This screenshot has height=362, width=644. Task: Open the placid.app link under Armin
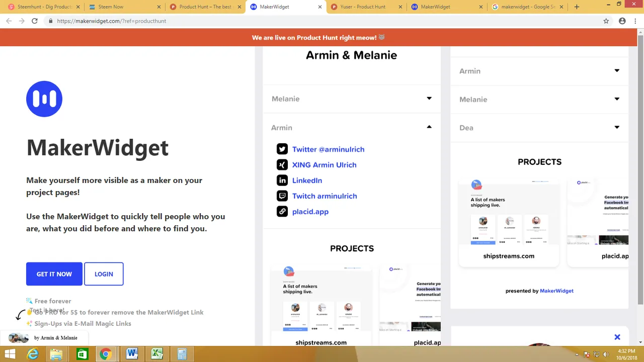[310, 212]
